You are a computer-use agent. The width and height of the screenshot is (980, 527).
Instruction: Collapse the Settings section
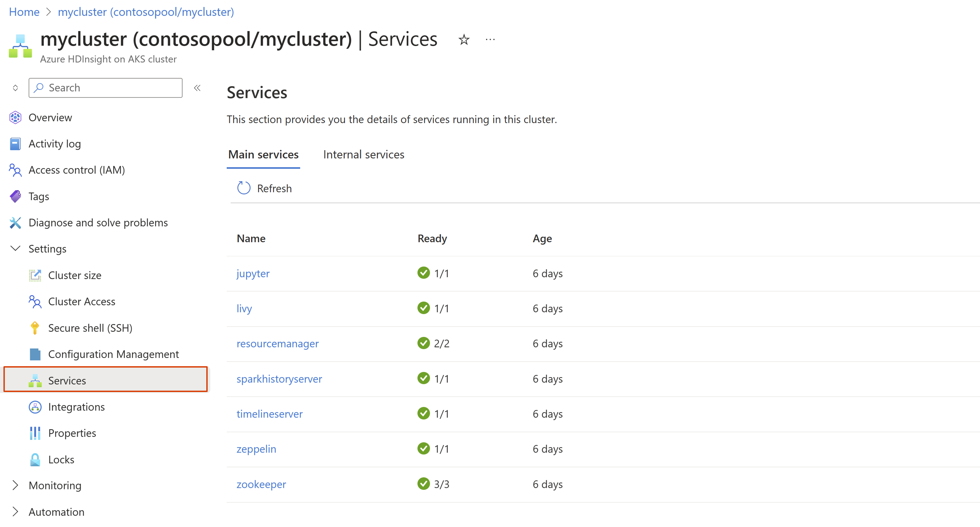click(x=15, y=249)
